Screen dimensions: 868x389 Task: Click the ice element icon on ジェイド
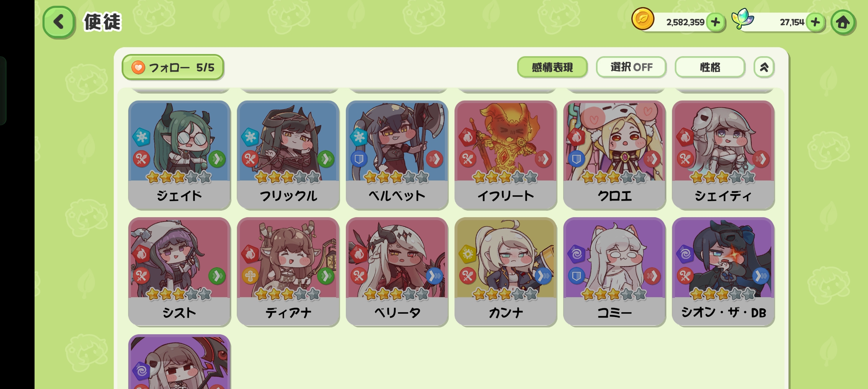(141, 137)
